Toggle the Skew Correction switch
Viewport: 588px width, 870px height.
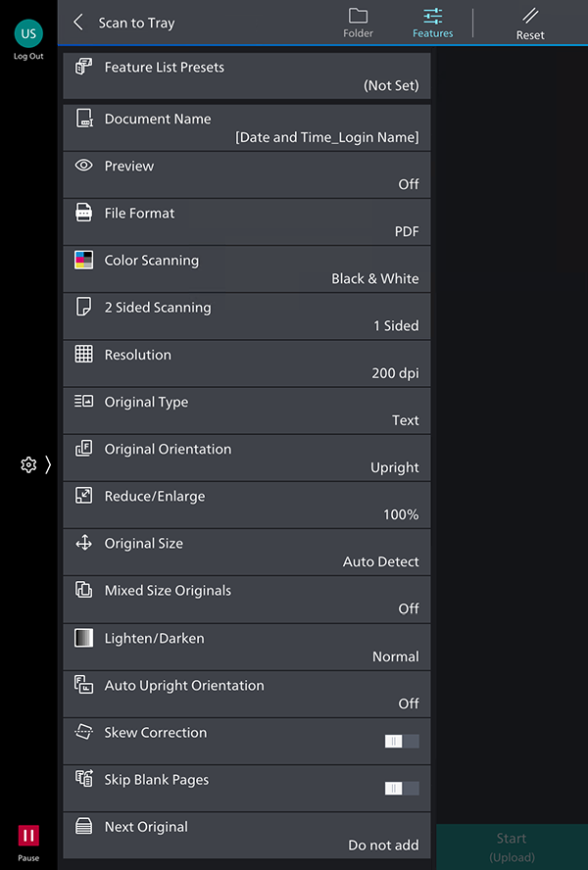402,742
